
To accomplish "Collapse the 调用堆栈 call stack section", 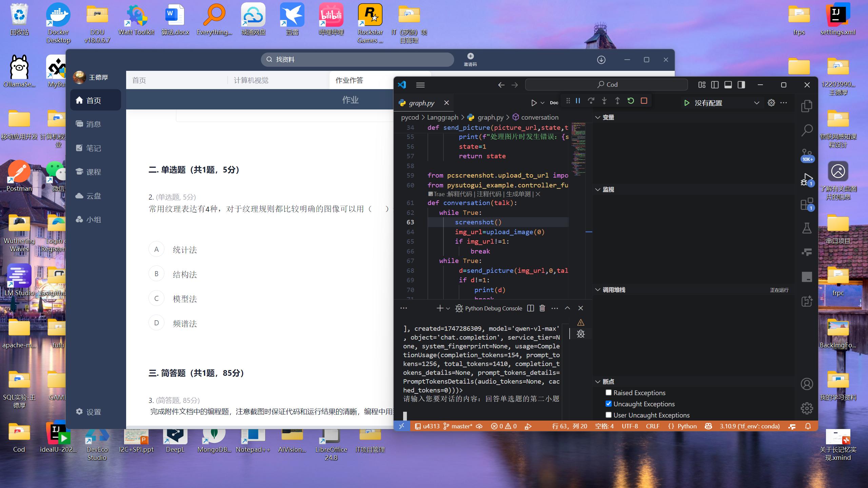I will [597, 290].
